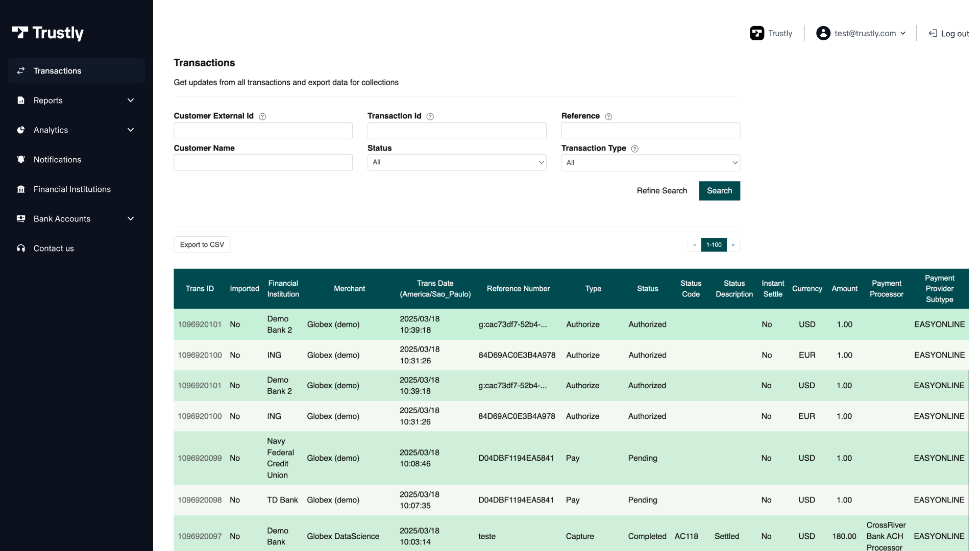Select the 1-100 page button
This screenshot has height=551, width=980.
(714, 245)
